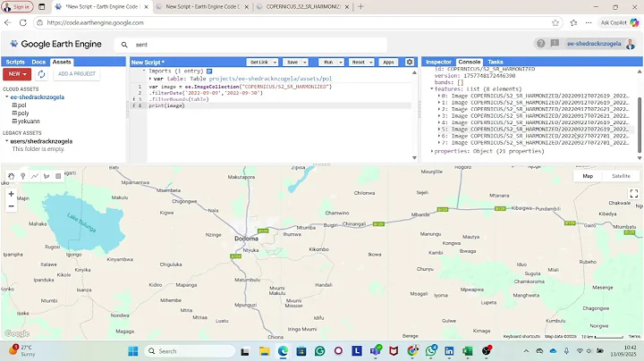Image resolution: width=644 pixels, height=361 pixels.
Task: Expand the table import variable
Action: click(150, 79)
